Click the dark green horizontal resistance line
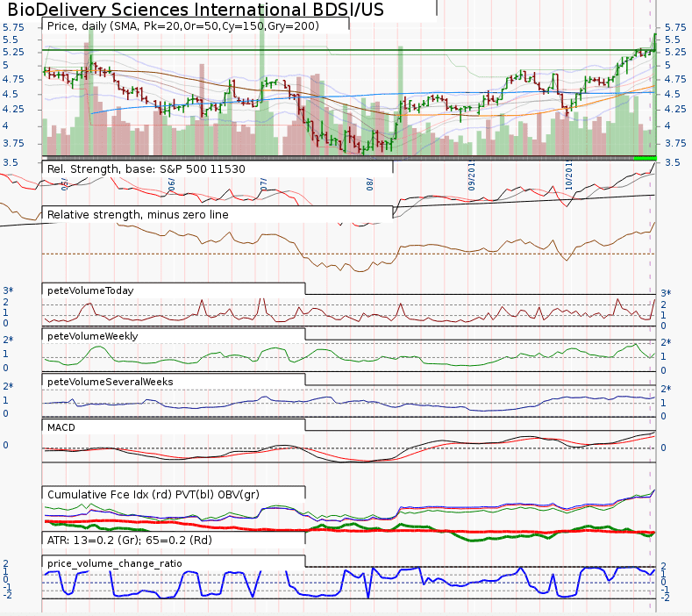This screenshot has height=616, width=692. click(349, 50)
